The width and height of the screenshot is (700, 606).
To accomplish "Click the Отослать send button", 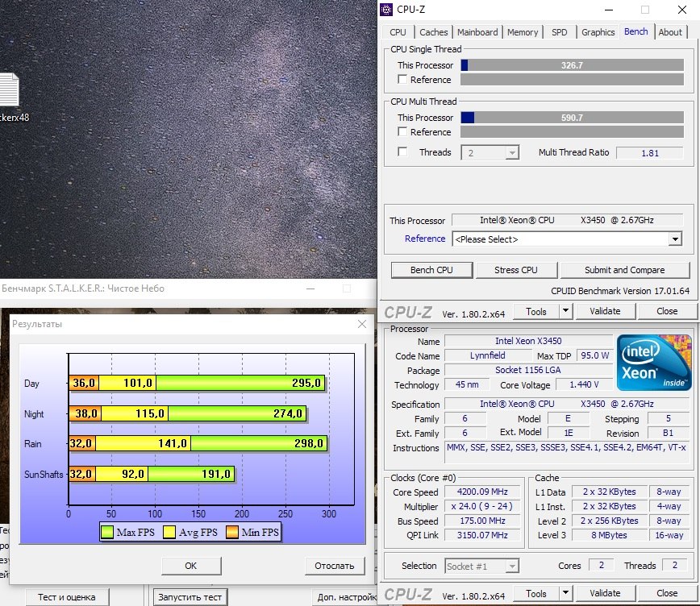I will [x=335, y=566].
